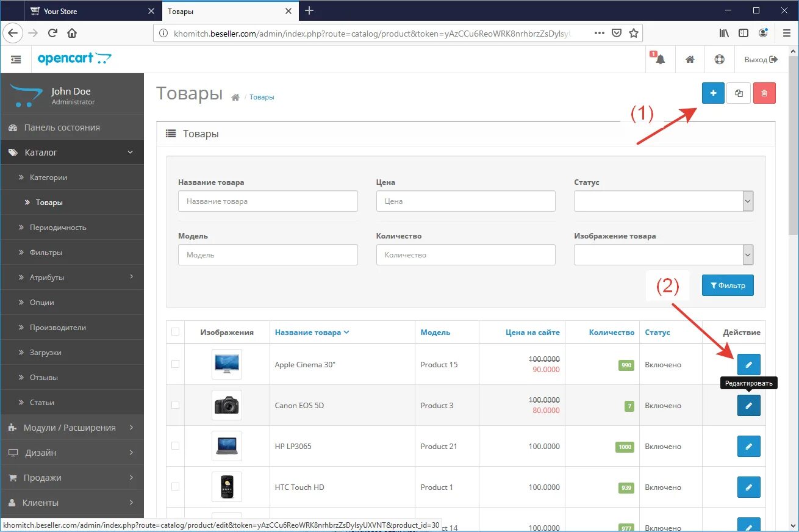Edit the Canon EOS 5D product
Screen dimensions: 799x532
coord(749,405)
